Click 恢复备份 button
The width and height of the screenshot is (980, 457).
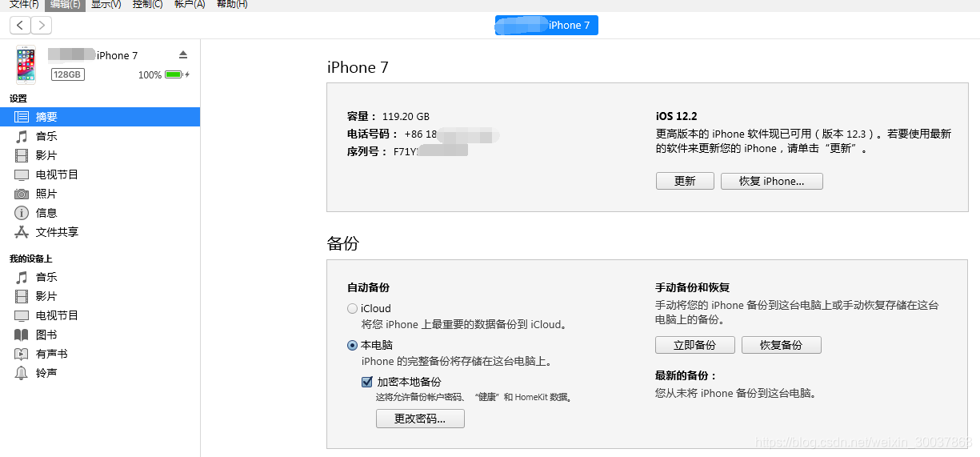(x=781, y=345)
